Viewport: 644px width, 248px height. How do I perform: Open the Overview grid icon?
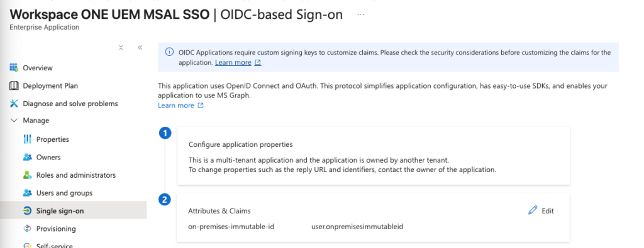14,68
